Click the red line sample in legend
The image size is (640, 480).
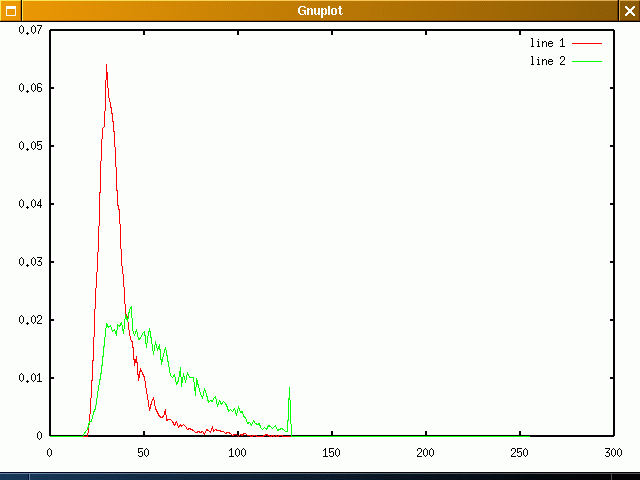(x=587, y=44)
